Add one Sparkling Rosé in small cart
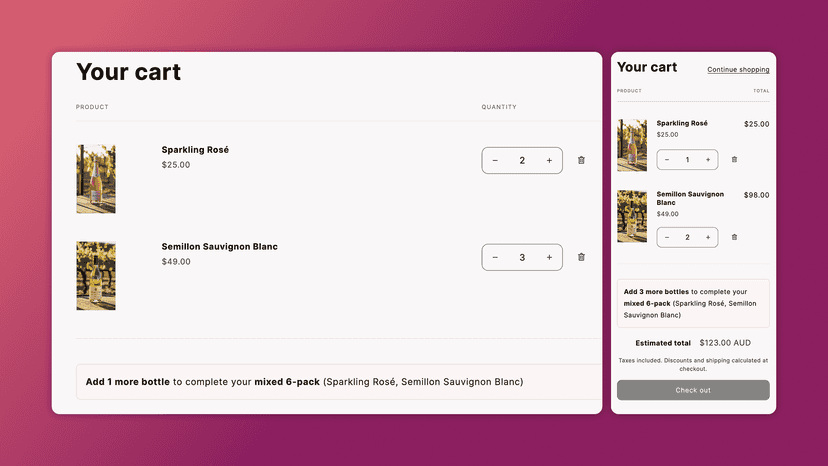This screenshot has width=828, height=466. click(x=708, y=160)
